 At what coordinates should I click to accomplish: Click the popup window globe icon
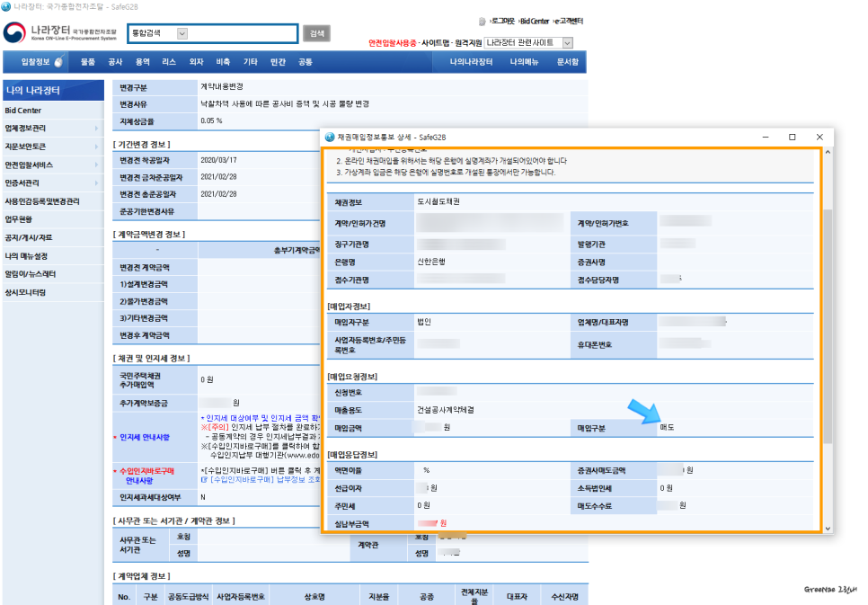[330, 137]
